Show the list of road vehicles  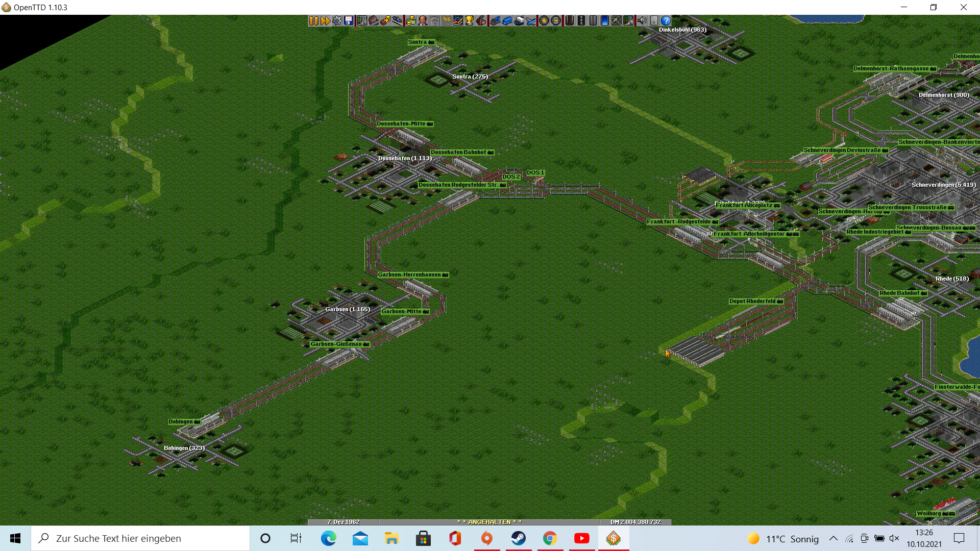click(507, 21)
